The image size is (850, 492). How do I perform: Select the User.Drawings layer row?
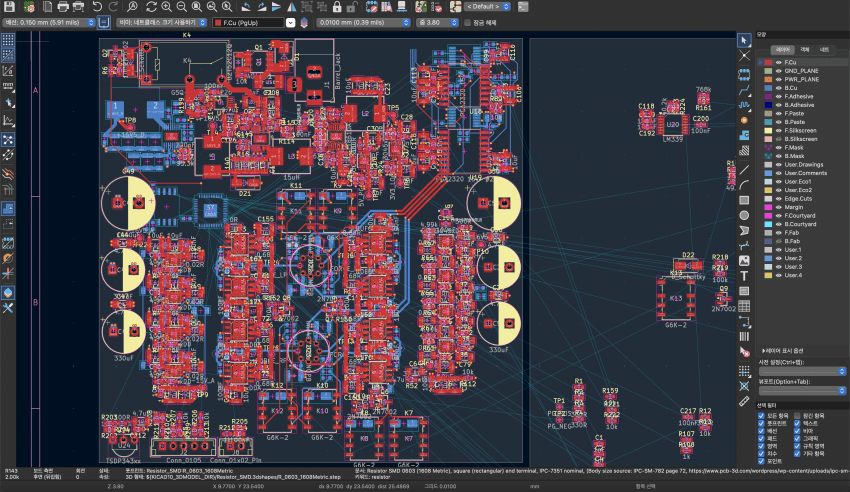click(x=802, y=165)
